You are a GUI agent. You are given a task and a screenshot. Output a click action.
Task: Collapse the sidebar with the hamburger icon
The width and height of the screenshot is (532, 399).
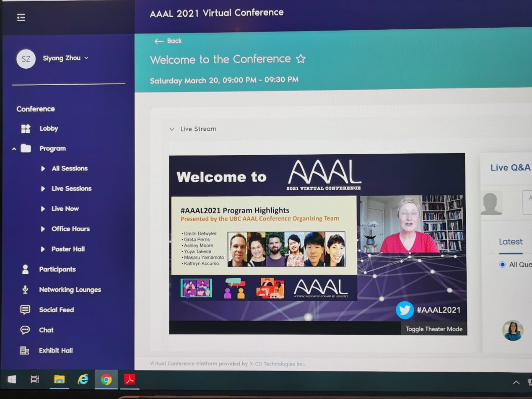coord(21,17)
